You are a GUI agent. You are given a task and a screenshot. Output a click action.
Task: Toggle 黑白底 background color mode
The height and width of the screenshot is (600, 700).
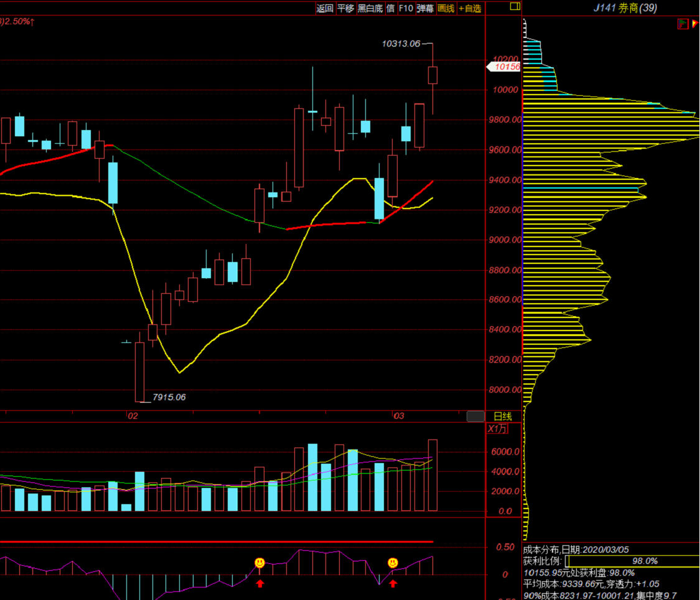pos(371,9)
